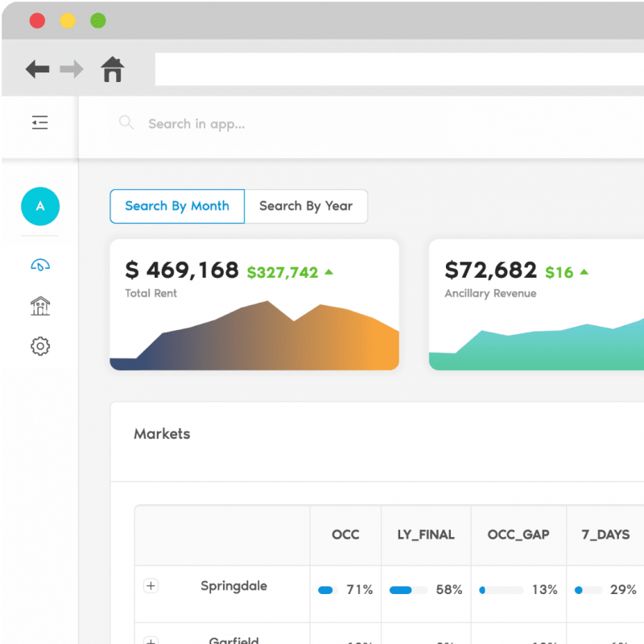Switch to the Search By Year tab
Screen dimensions: 644x644
(x=306, y=206)
